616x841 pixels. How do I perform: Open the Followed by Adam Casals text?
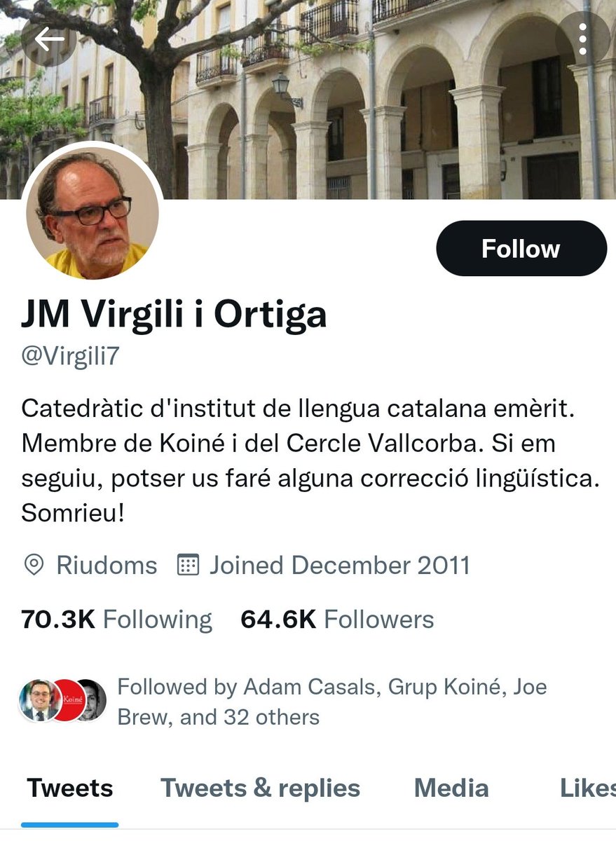point(332,702)
